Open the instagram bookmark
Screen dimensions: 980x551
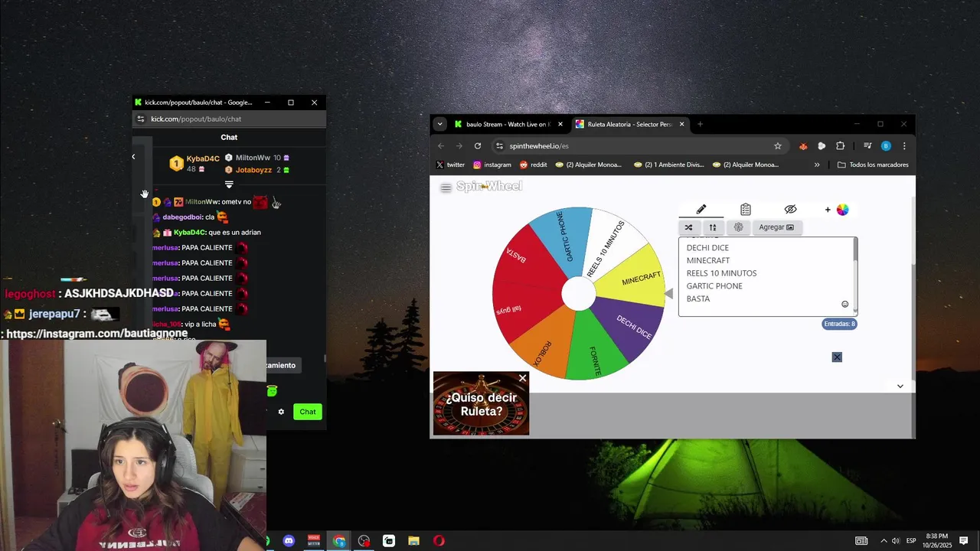pyautogui.click(x=492, y=165)
